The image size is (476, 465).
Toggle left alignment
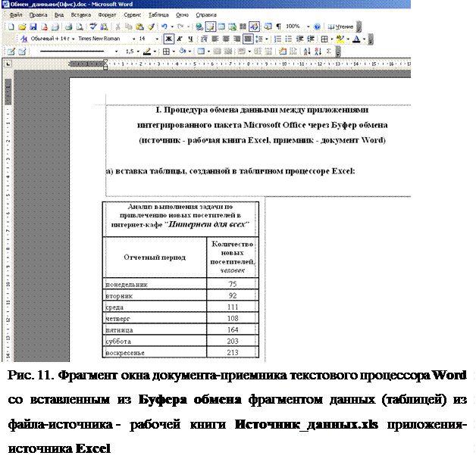[x=215, y=39]
